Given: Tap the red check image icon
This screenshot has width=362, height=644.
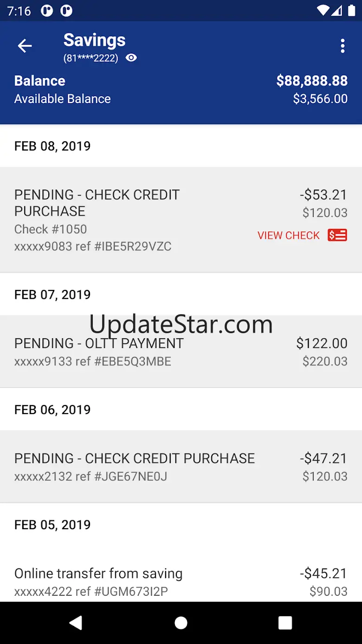Looking at the screenshot, I should [x=337, y=235].
